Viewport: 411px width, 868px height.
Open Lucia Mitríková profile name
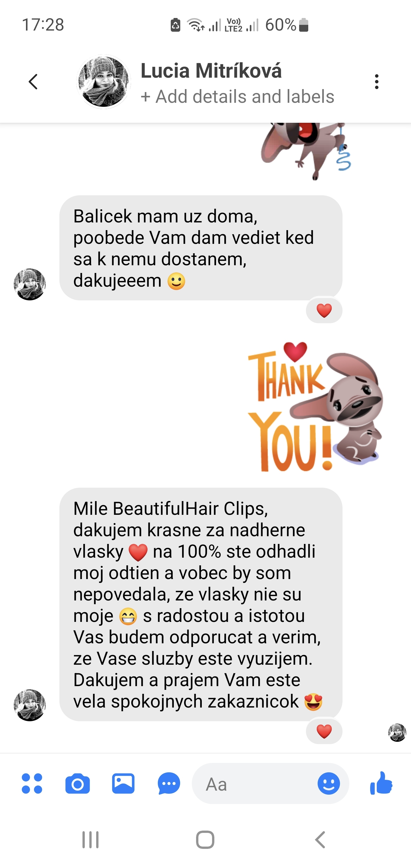tap(211, 71)
